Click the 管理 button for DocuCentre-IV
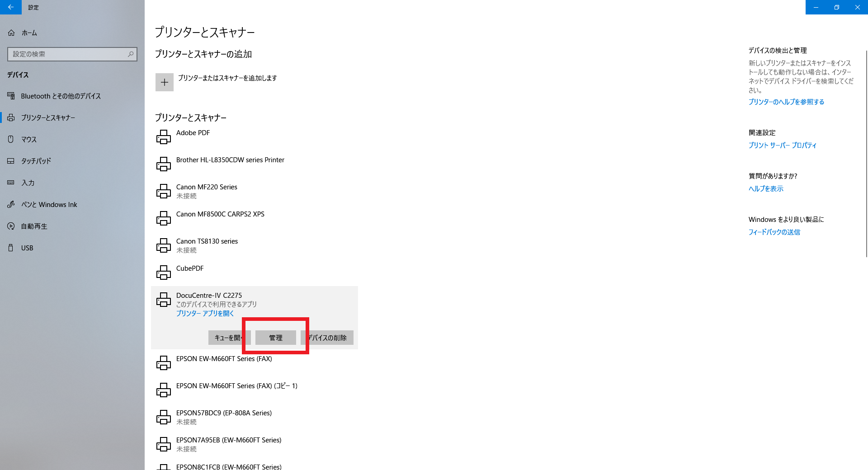The height and width of the screenshot is (470, 868). 276,338
